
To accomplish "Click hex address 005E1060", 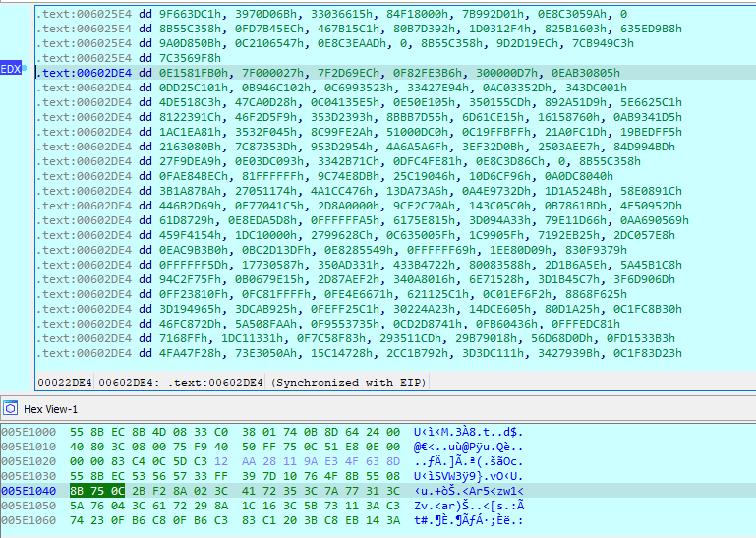I will click(x=29, y=520).
